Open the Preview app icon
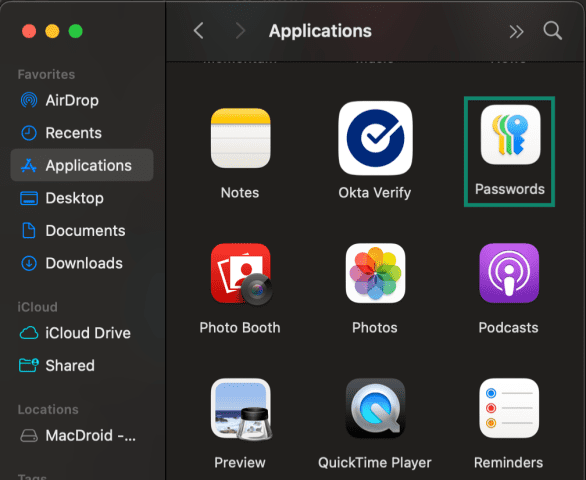This screenshot has height=480, width=586. [241, 409]
